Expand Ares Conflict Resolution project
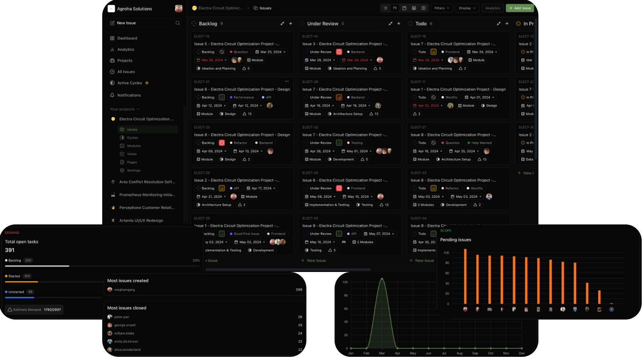The width and height of the screenshot is (644, 361). [x=144, y=182]
